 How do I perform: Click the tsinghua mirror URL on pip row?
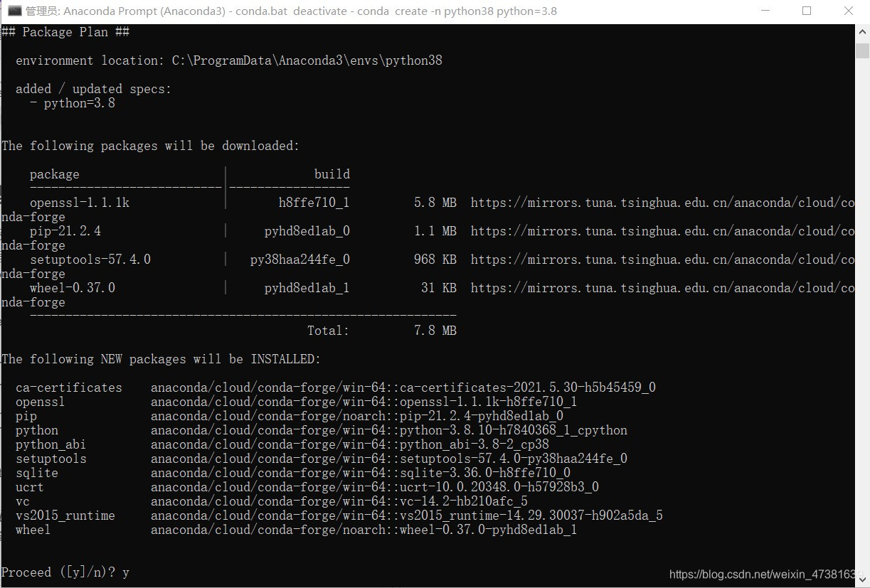tap(663, 231)
